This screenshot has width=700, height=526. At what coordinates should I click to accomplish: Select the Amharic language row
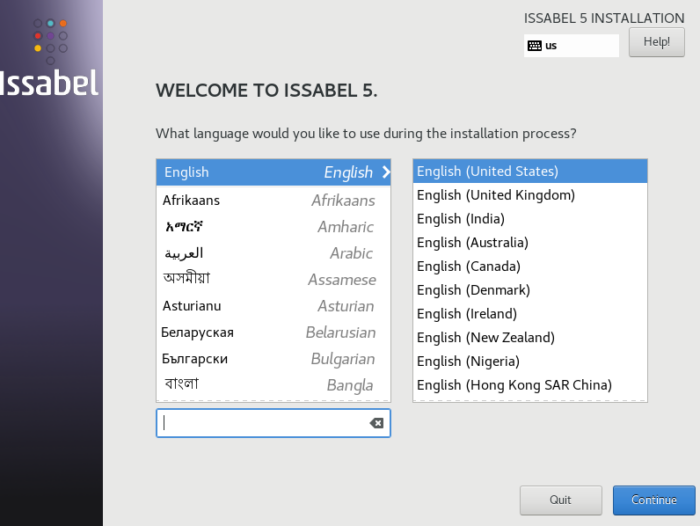point(272,227)
